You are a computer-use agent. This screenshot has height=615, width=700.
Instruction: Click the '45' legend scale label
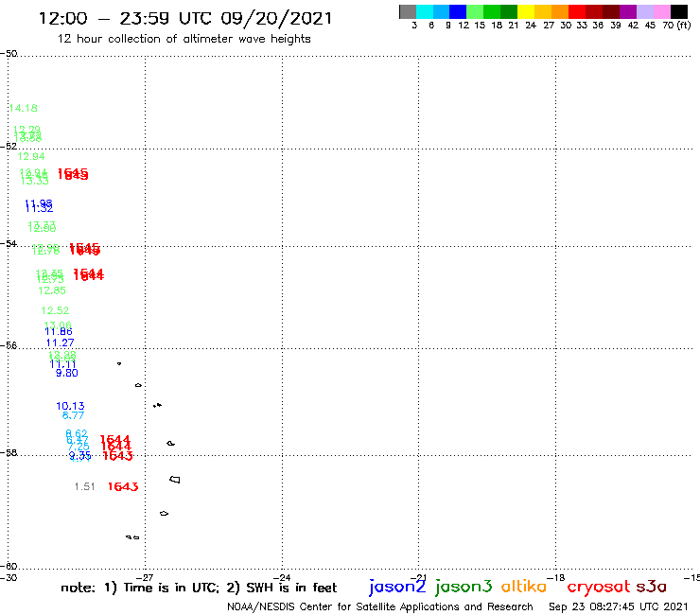pyautogui.click(x=650, y=26)
